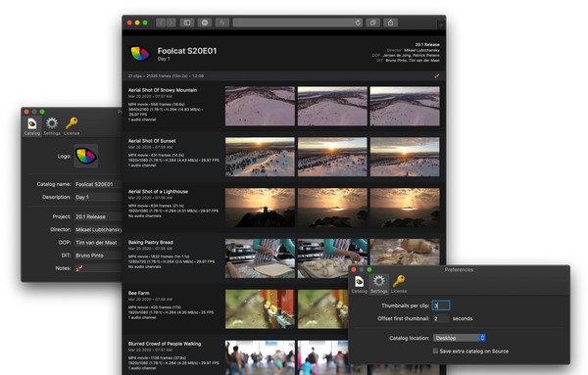Zoom the Preferences window with green button
This screenshot has height=375, width=588.
369,269
